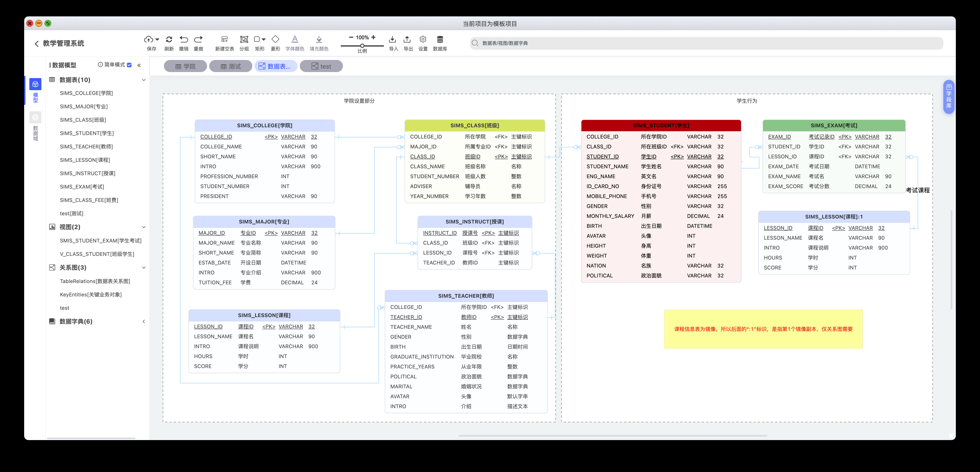The height and width of the screenshot is (472, 980).
Task: Open the Save button dropdown arrow
Action: click(157, 40)
